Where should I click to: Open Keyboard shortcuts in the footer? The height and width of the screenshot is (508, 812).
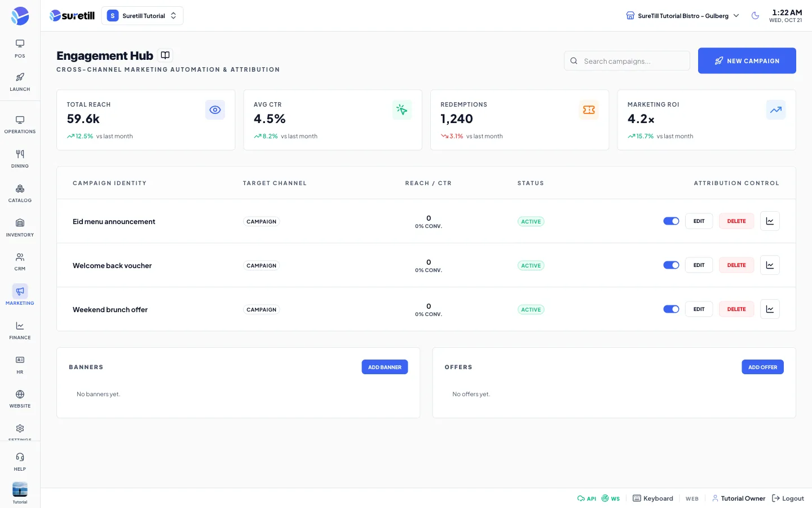(x=653, y=498)
